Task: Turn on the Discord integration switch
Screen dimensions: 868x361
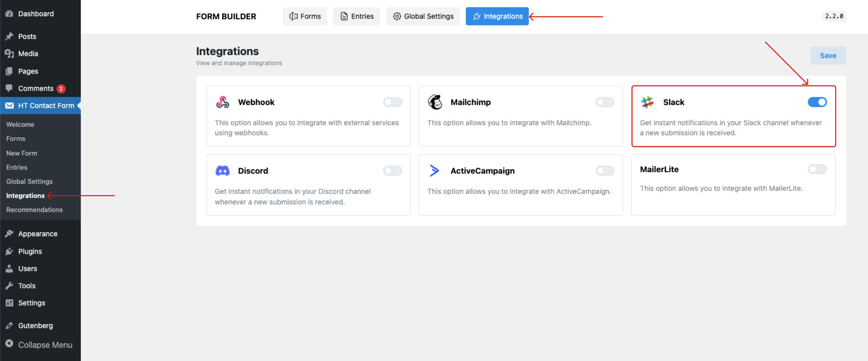Action: (392, 171)
